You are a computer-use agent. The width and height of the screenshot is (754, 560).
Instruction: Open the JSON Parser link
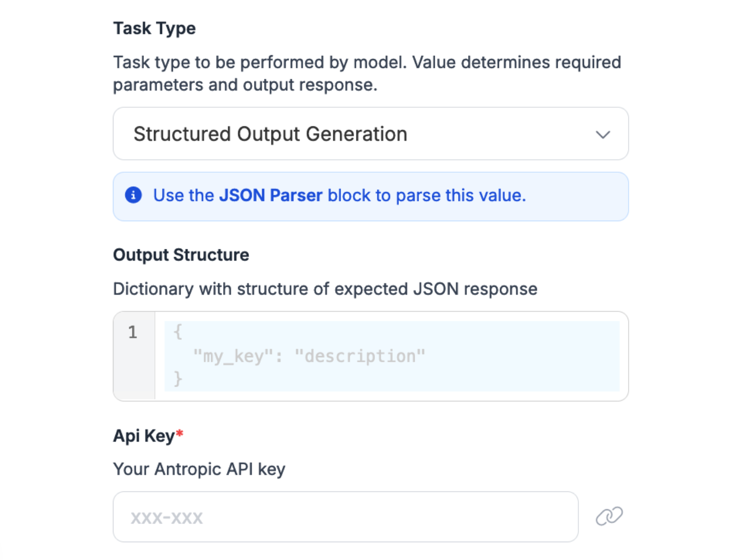click(x=271, y=195)
